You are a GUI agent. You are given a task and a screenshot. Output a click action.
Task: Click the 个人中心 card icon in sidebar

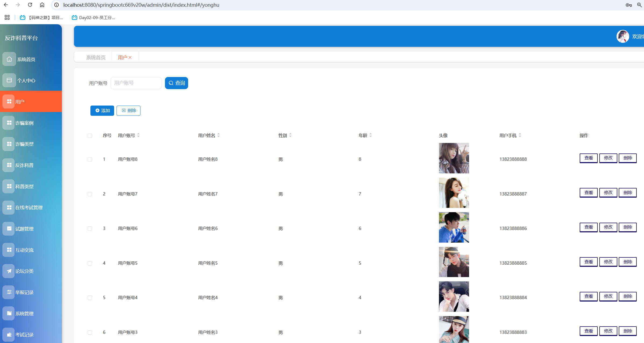pos(9,80)
